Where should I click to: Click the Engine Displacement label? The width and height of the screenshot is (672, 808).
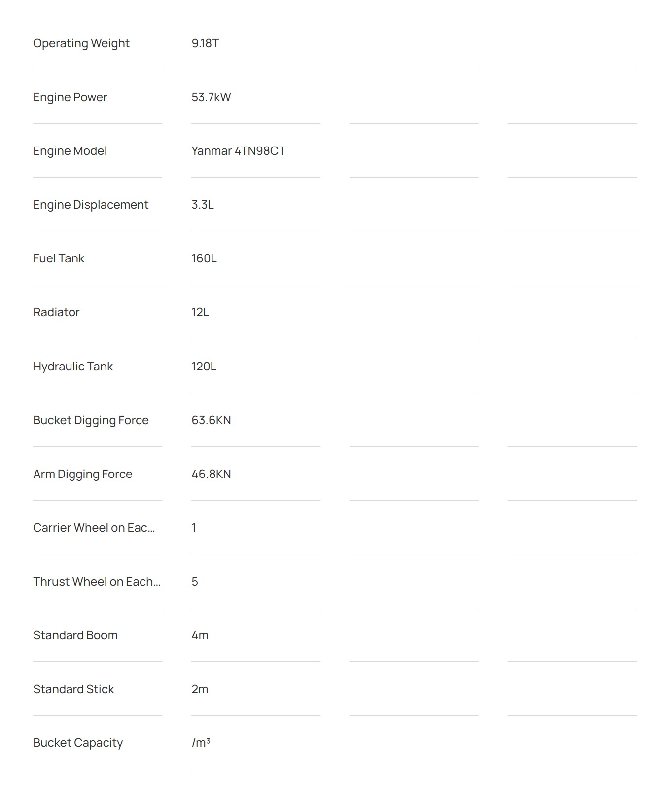[x=91, y=205]
